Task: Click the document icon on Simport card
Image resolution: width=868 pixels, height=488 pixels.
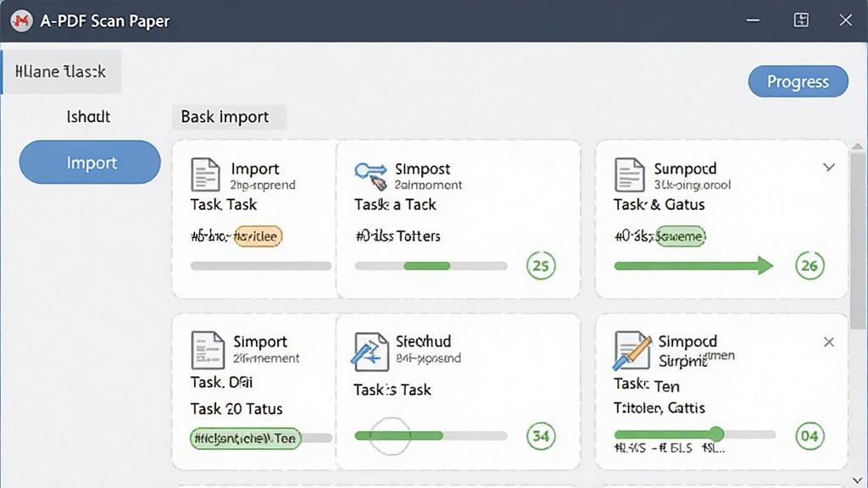Action: tap(207, 350)
